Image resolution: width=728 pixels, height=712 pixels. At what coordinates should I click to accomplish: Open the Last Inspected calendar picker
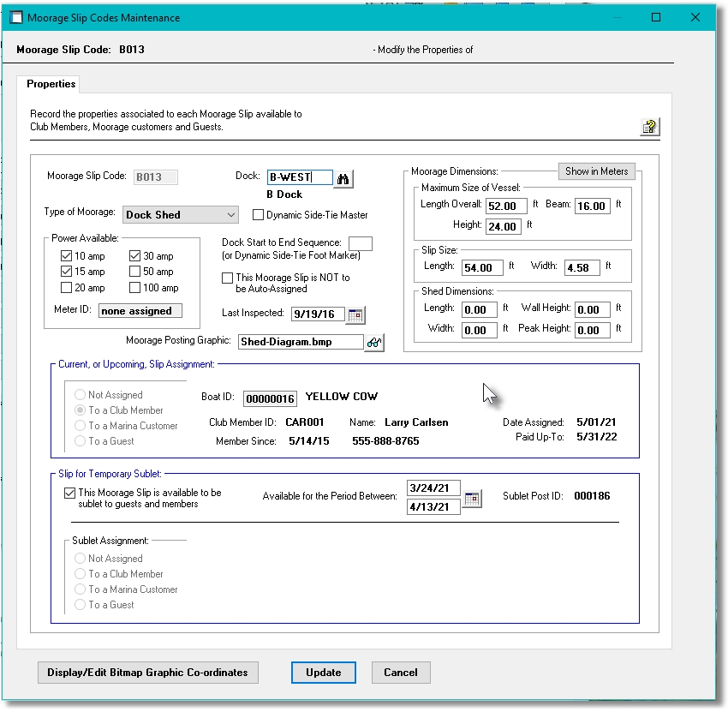[354, 314]
